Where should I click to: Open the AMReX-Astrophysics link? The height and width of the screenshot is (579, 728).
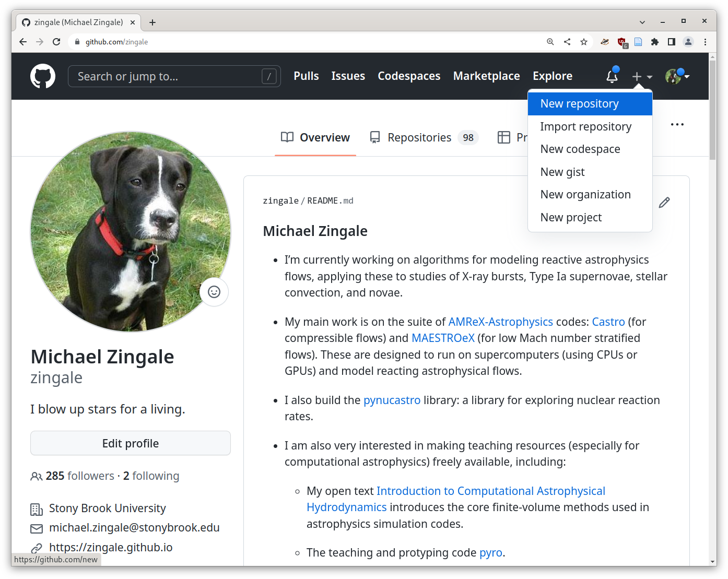click(500, 322)
